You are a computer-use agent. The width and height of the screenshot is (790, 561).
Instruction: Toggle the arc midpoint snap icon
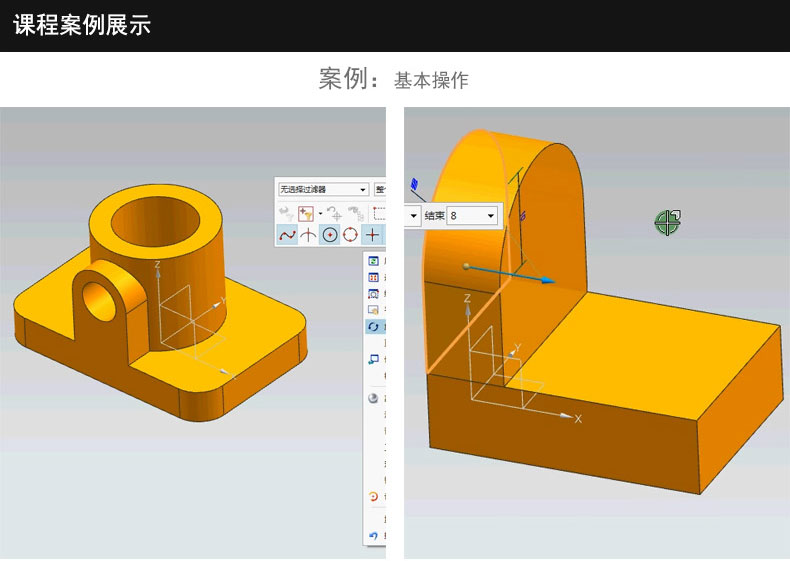click(308, 235)
